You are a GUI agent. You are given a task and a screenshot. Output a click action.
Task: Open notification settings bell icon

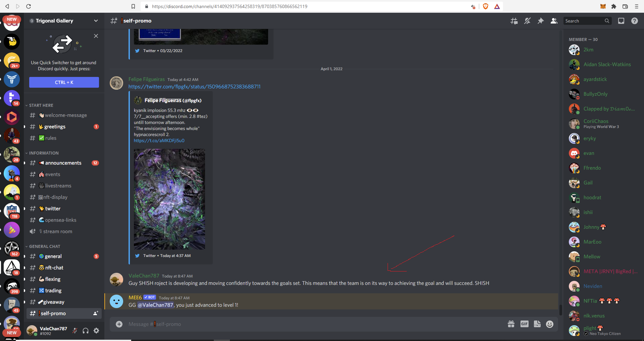click(527, 21)
